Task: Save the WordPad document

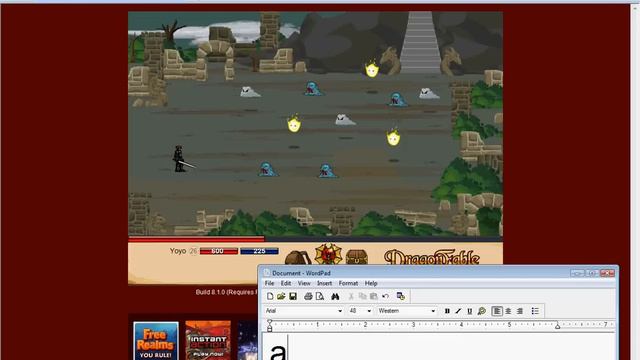Action: 293,296
